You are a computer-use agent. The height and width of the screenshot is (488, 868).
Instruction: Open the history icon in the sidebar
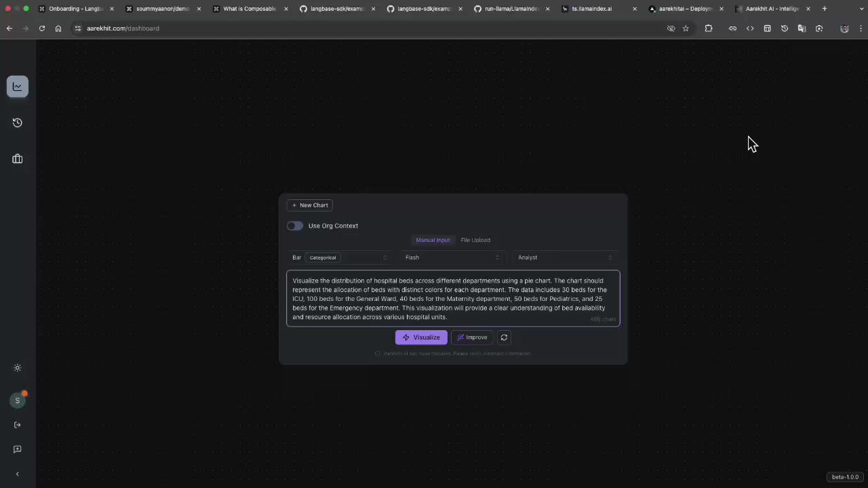18,123
